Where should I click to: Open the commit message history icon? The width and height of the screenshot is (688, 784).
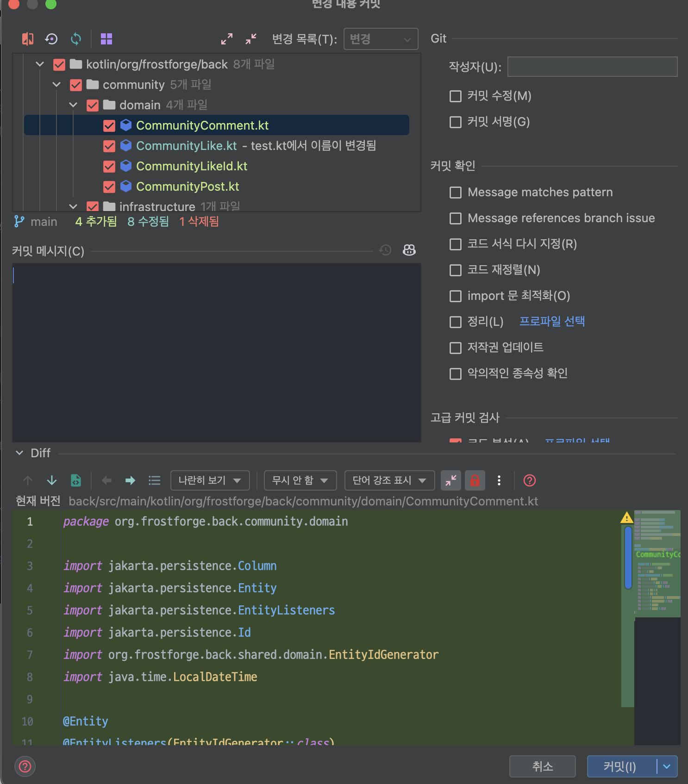tap(385, 250)
